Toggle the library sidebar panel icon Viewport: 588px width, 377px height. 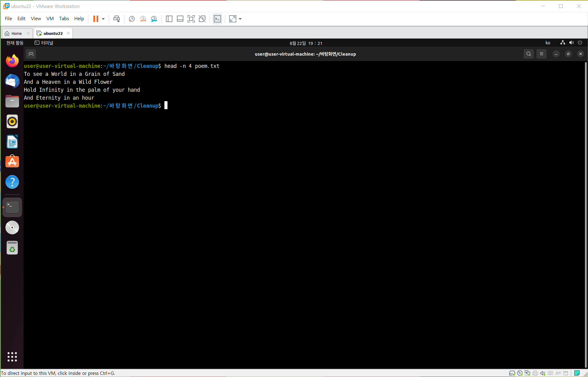tap(169, 19)
